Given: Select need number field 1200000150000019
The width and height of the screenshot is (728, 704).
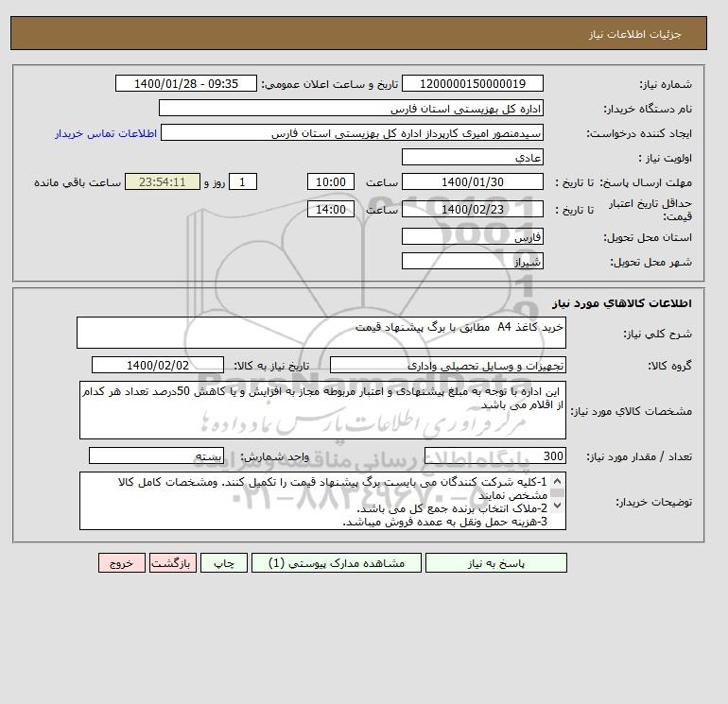Looking at the screenshot, I should [472, 83].
